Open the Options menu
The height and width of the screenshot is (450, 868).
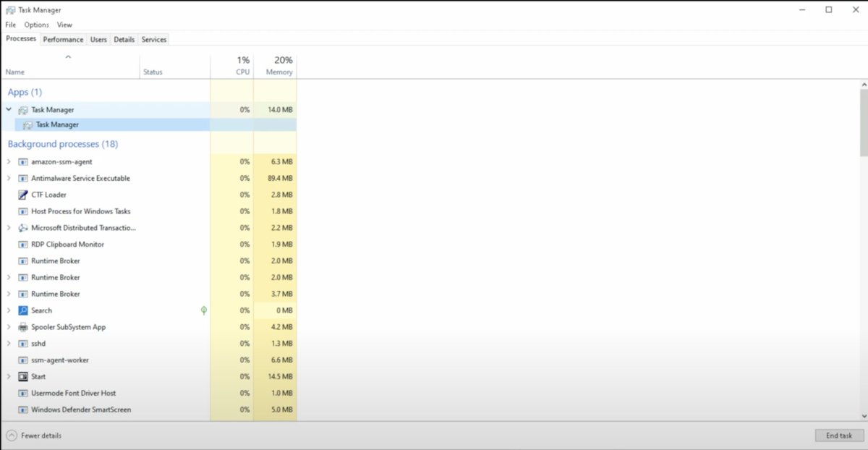[x=36, y=25]
